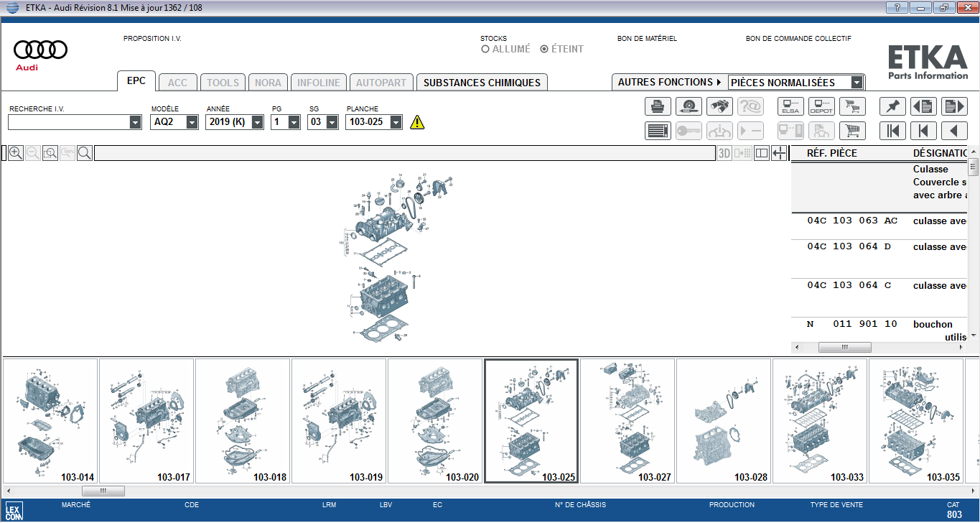
Task: Zoom in on the illustration
Action: point(15,153)
